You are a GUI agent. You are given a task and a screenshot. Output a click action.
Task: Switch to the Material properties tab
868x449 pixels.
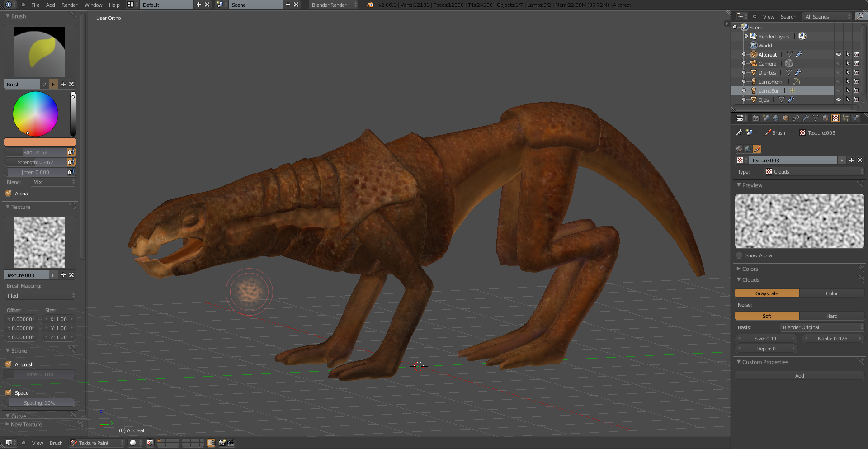(x=826, y=118)
